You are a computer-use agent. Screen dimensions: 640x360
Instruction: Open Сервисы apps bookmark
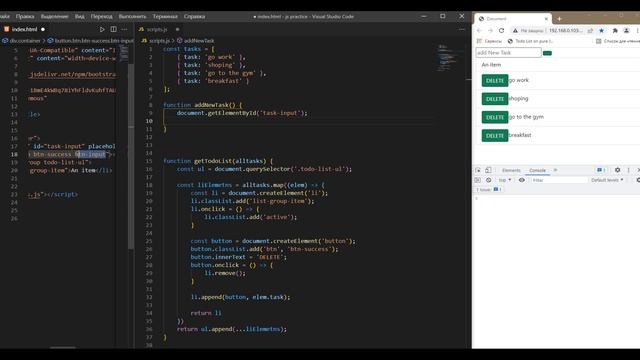click(x=489, y=41)
